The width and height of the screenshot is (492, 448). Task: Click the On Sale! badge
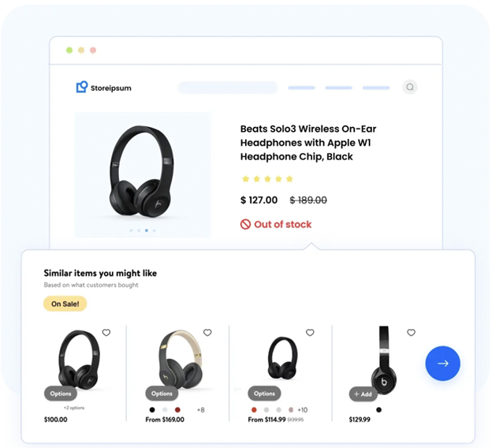click(x=65, y=304)
